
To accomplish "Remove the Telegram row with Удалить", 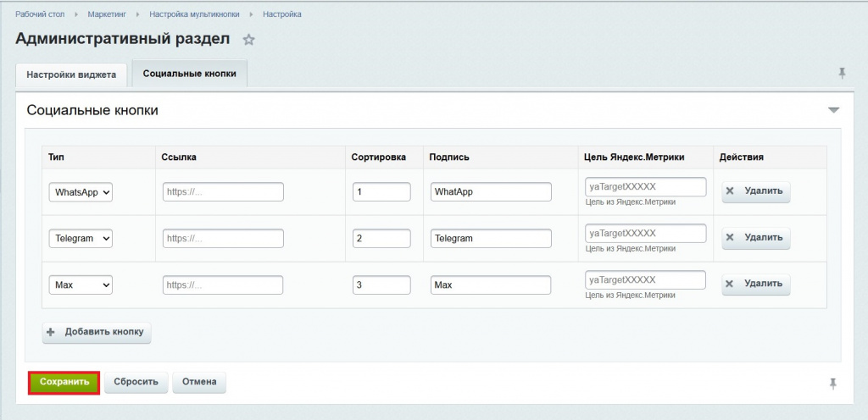I will pos(756,238).
